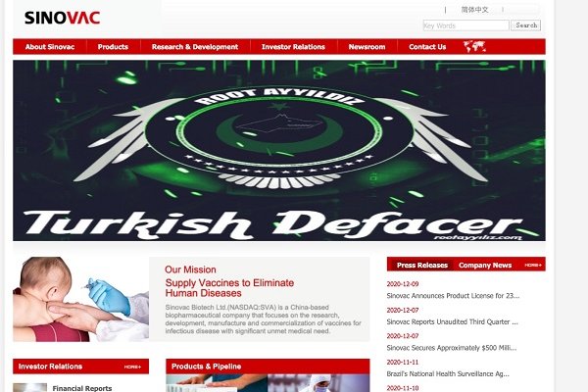This screenshot has width=588, height=392.
Task: Click more link in Press Releases header
Action: [533, 266]
